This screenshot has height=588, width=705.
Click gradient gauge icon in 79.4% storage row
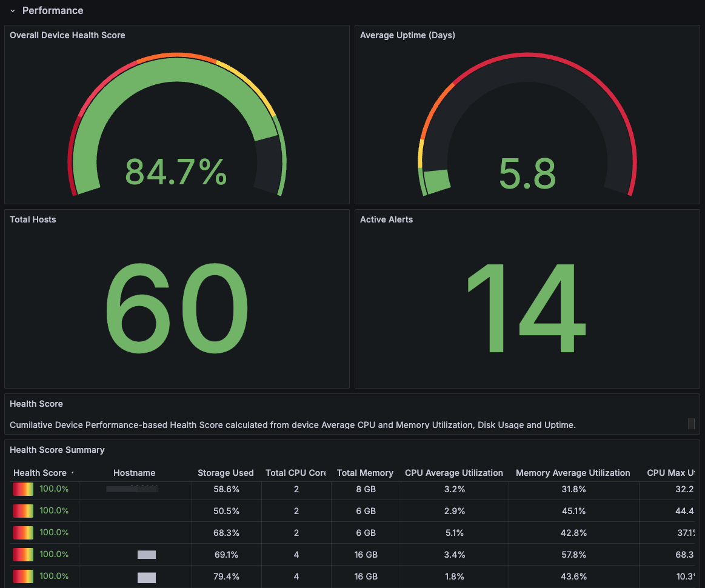click(x=24, y=576)
